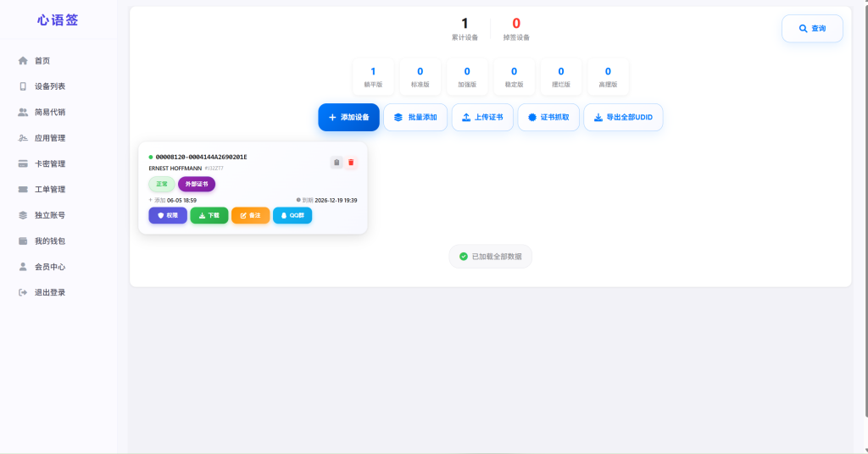Image resolution: width=868 pixels, height=454 pixels.
Task: Click the download icon on 下载 button
Action: click(202, 216)
